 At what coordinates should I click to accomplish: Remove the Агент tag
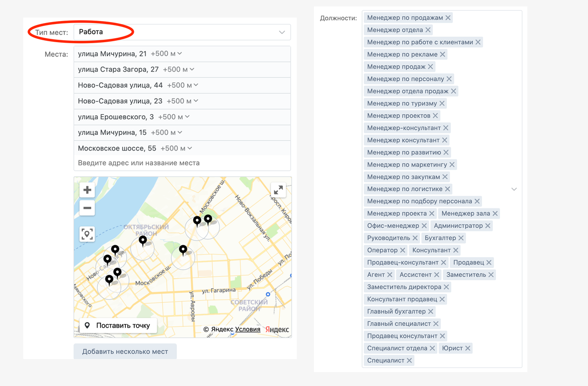pos(390,275)
